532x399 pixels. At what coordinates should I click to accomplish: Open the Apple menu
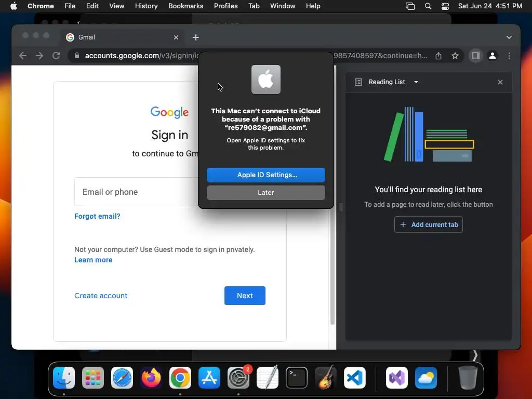(14, 6)
